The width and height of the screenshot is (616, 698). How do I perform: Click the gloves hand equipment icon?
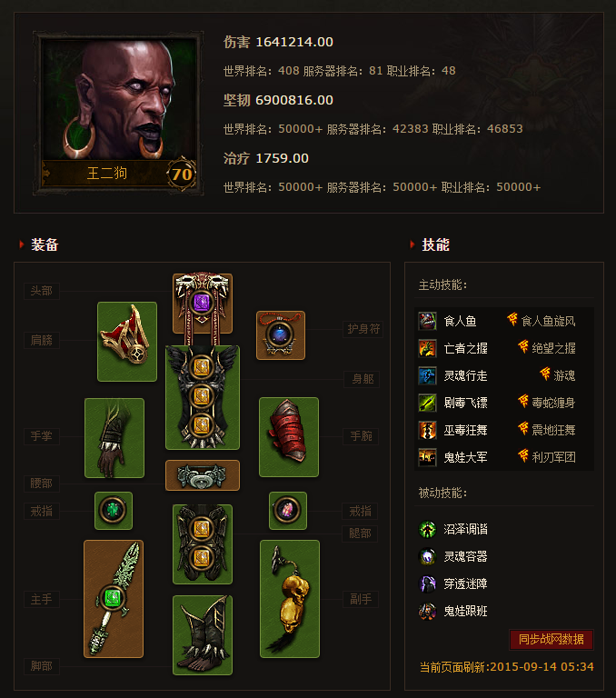[114, 438]
